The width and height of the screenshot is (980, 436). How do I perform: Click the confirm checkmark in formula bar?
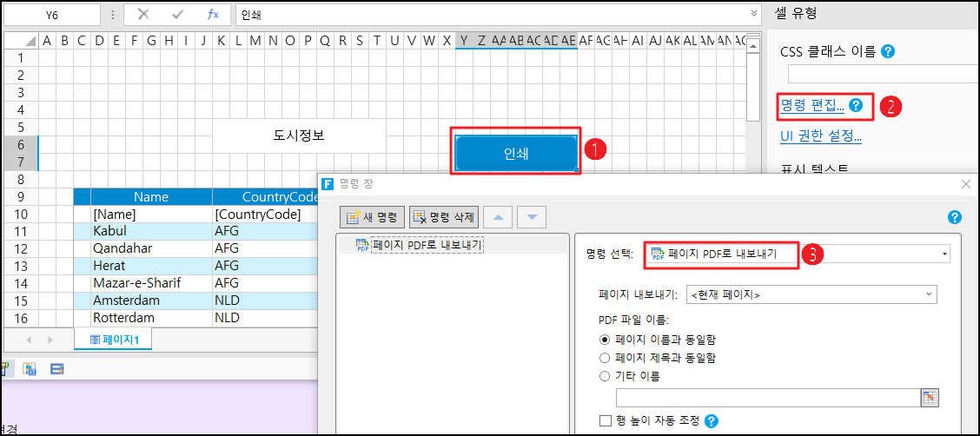178,15
